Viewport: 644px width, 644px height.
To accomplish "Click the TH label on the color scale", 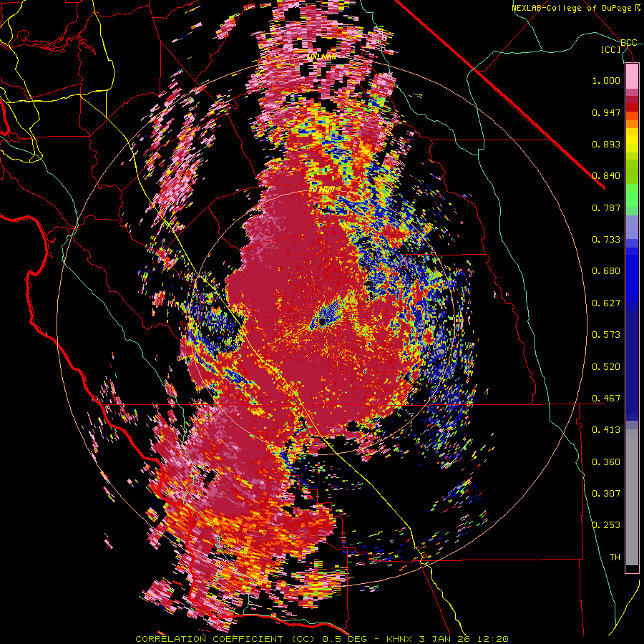I will [615, 557].
